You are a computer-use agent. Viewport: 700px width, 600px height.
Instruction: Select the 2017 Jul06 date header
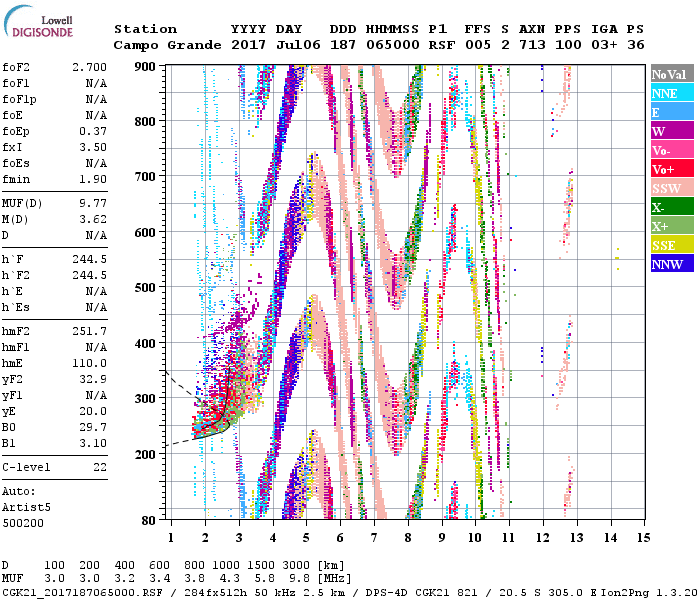point(267,45)
